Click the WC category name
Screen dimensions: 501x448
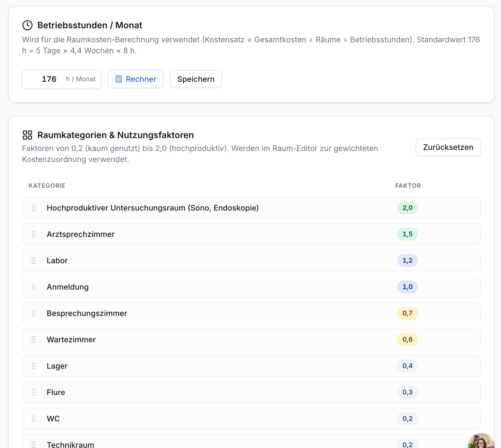pyautogui.click(x=53, y=419)
